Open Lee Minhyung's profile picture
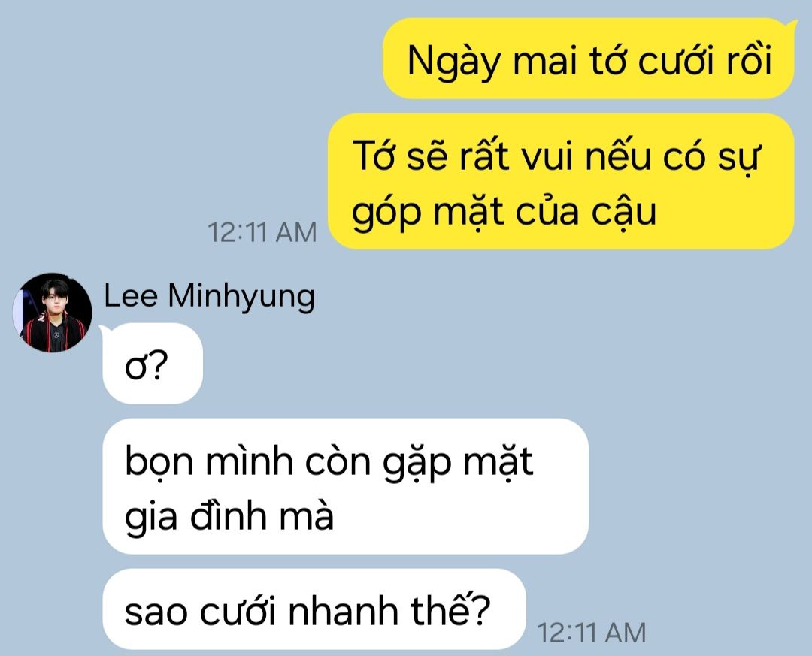This screenshot has height=656, width=812. click(53, 312)
